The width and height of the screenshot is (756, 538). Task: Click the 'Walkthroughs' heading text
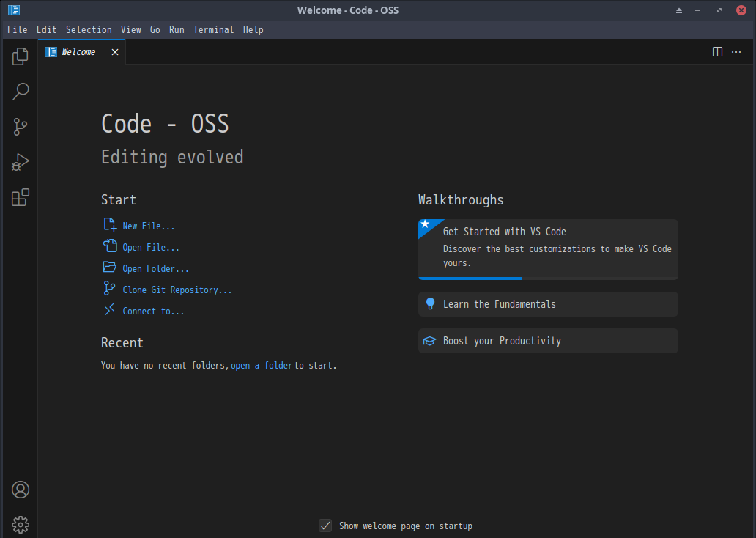(461, 200)
